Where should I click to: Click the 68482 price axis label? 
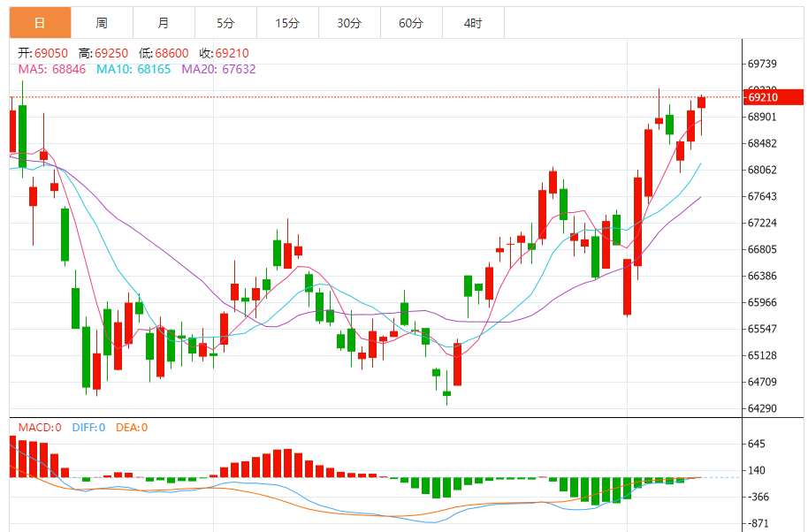[x=762, y=143]
